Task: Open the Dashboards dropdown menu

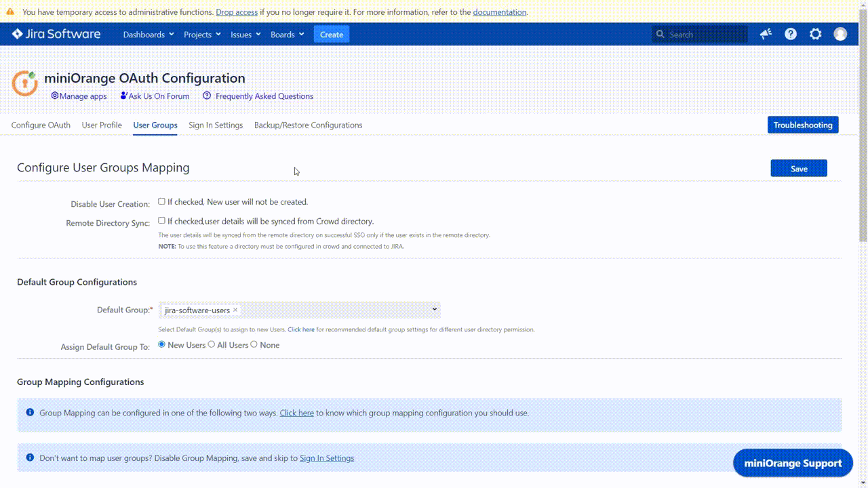Action: click(149, 35)
